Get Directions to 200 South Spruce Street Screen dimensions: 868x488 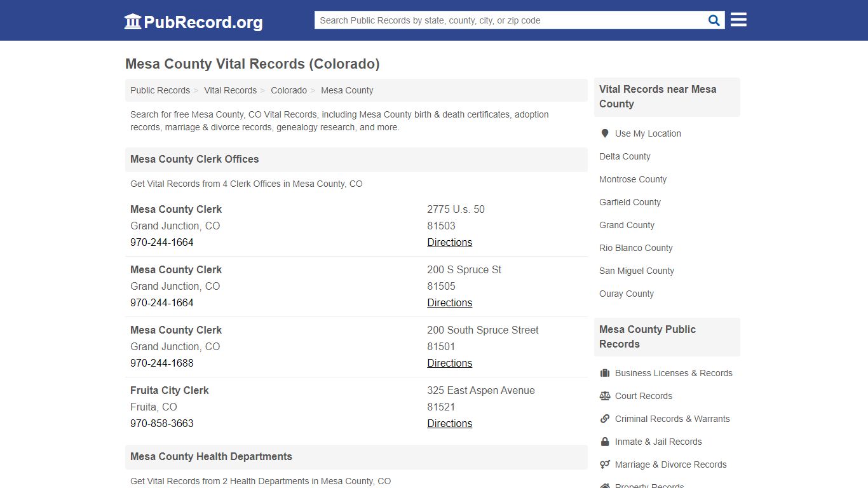(x=449, y=363)
